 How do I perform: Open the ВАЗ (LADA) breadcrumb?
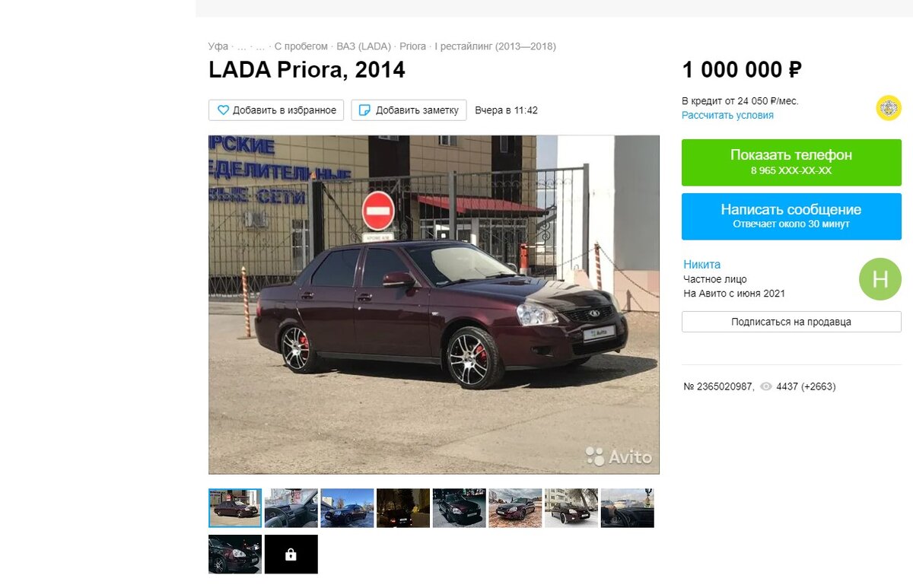362,46
